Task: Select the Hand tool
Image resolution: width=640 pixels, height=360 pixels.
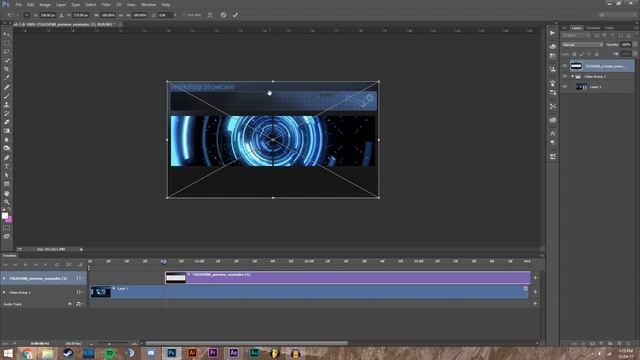Action: click(x=7, y=193)
